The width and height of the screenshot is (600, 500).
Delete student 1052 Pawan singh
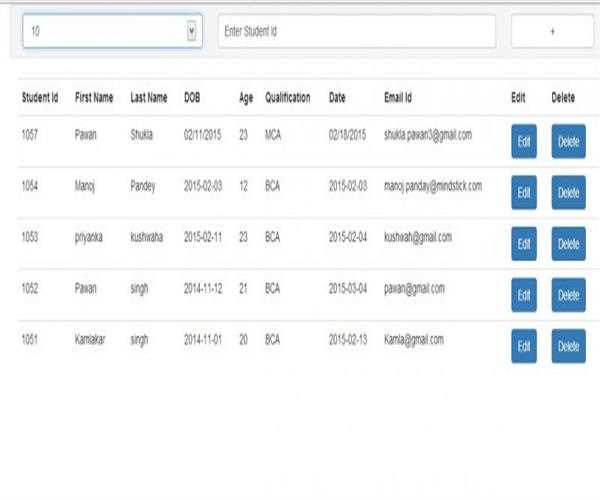(x=568, y=295)
